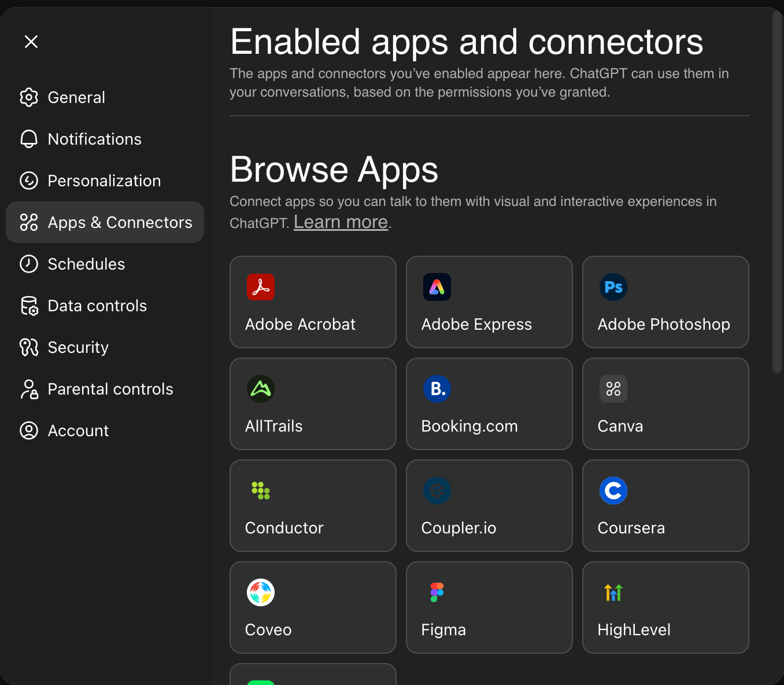784x685 pixels.
Task: Click the Conductor green dots icon
Action: 261,491
